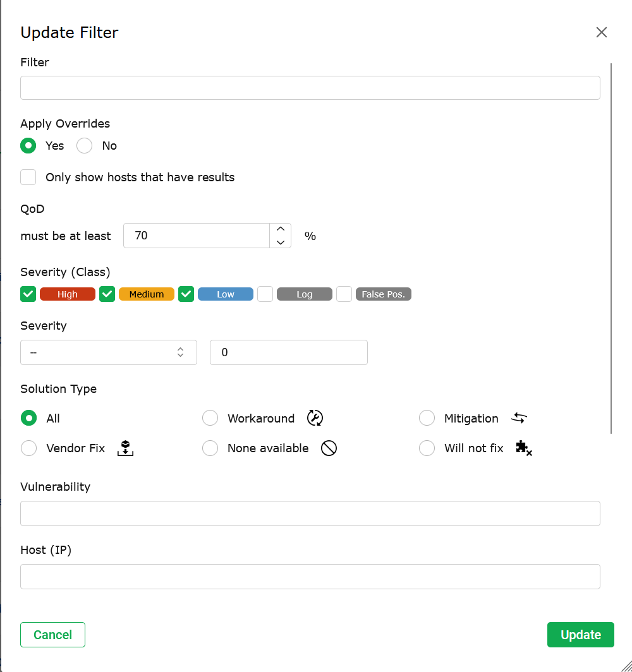Enable the Log severity class checkbox
This screenshot has height=672, width=632.
tap(265, 294)
